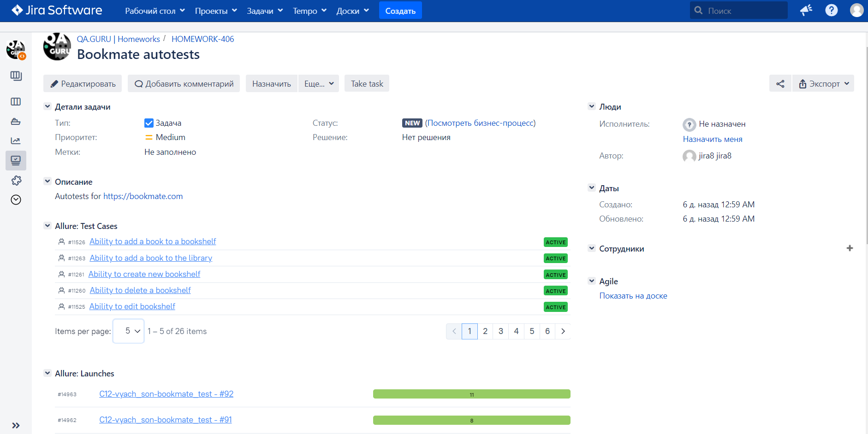The width and height of the screenshot is (868, 434).
Task: Open the user profile avatar
Action: (857, 10)
